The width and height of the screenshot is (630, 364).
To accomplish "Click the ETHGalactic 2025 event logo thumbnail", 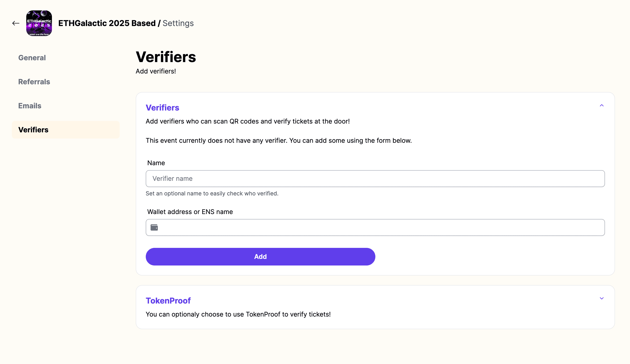I will 39,23.
